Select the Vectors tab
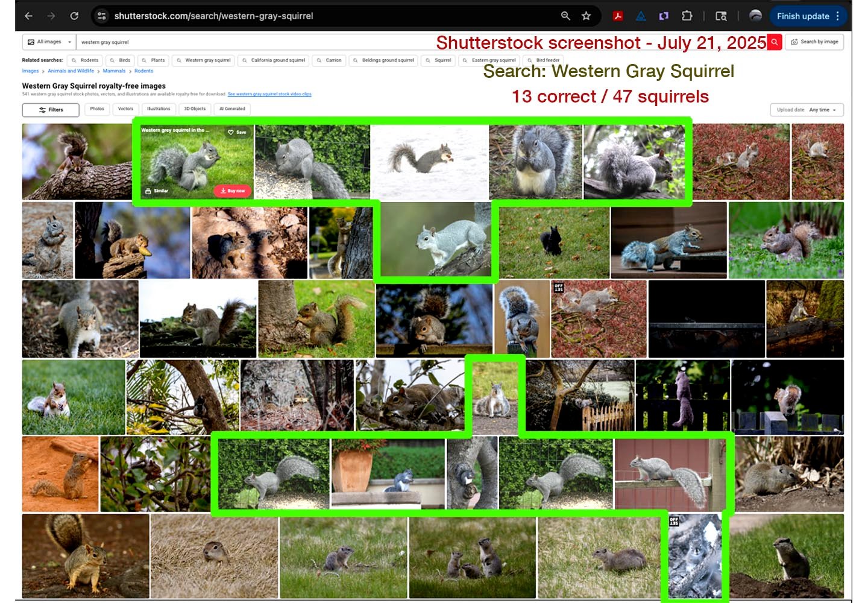This screenshot has width=868, height=603. [x=125, y=109]
